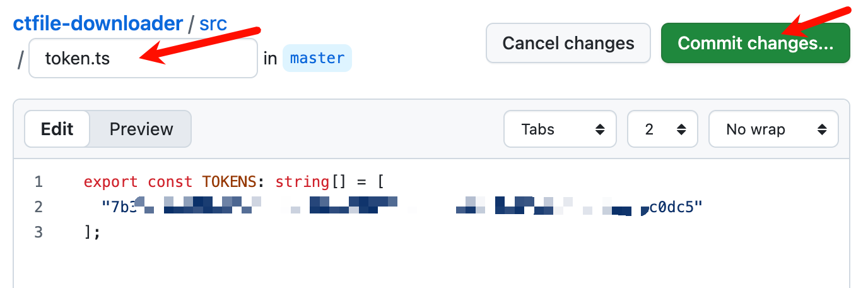Image resolution: width=868 pixels, height=288 pixels.
Task: Open the Tabs indent mode dropdown
Action: pyautogui.click(x=560, y=129)
